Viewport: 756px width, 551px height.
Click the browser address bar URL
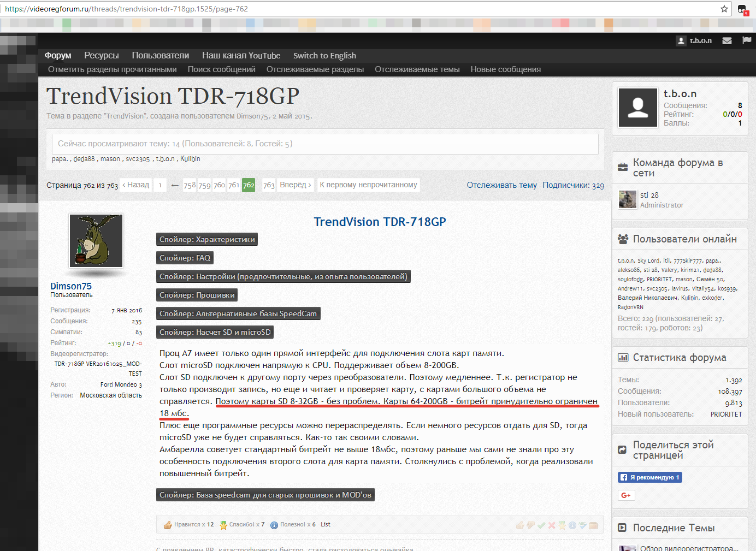click(126, 9)
